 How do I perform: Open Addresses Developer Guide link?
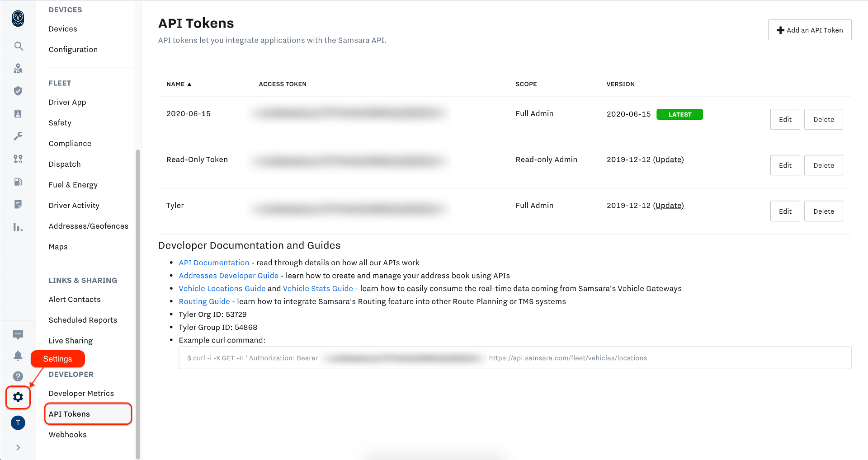229,276
